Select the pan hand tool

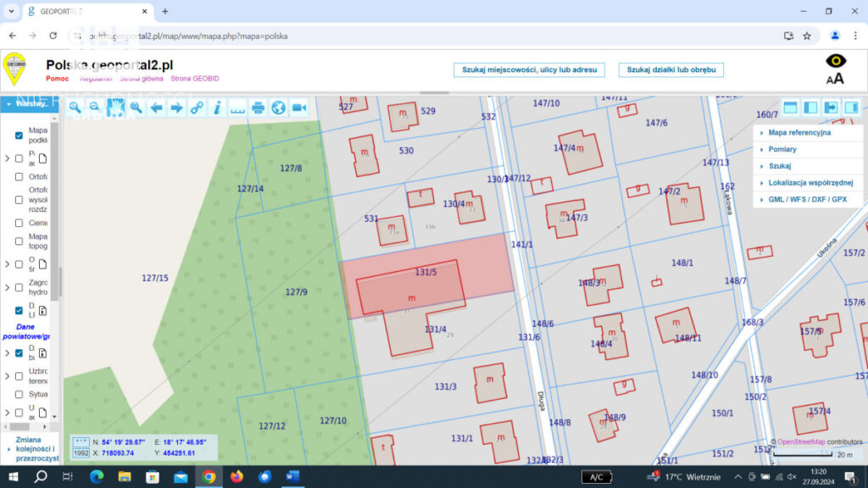(115, 108)
